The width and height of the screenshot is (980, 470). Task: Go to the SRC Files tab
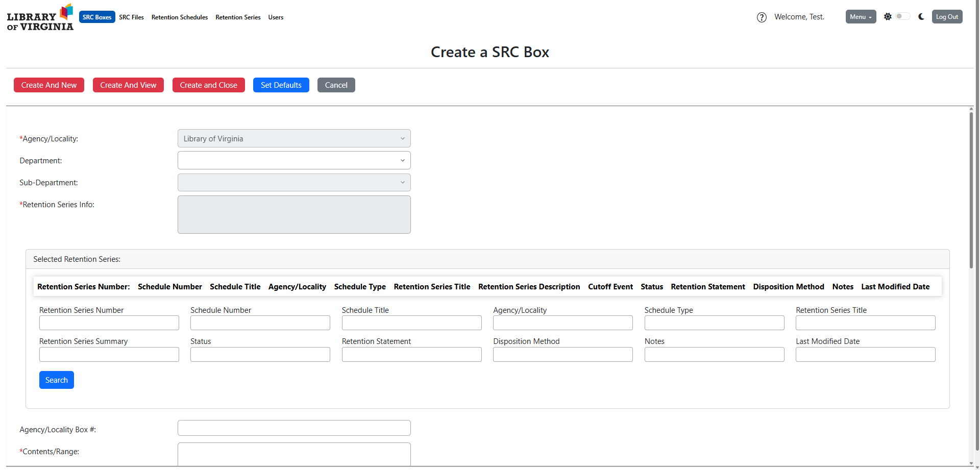click(x=131, y=17)
